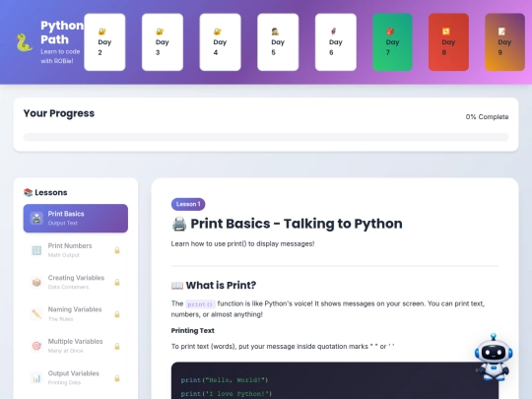Open the Day 6 card
532x399 pixels.
[x=336, y=42]
